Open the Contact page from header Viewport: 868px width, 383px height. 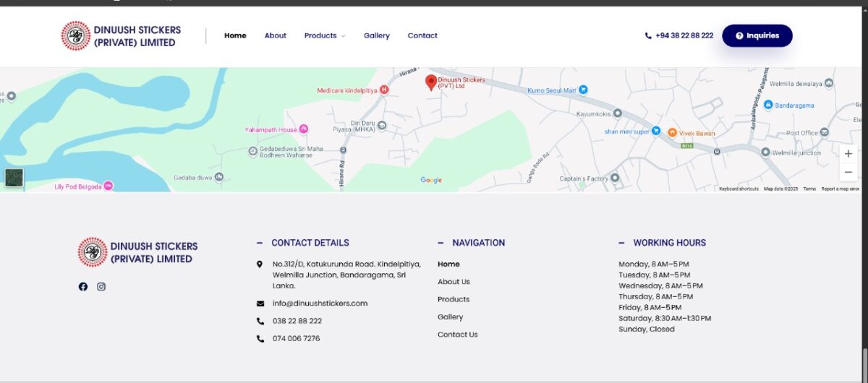(x=422, y=35)
